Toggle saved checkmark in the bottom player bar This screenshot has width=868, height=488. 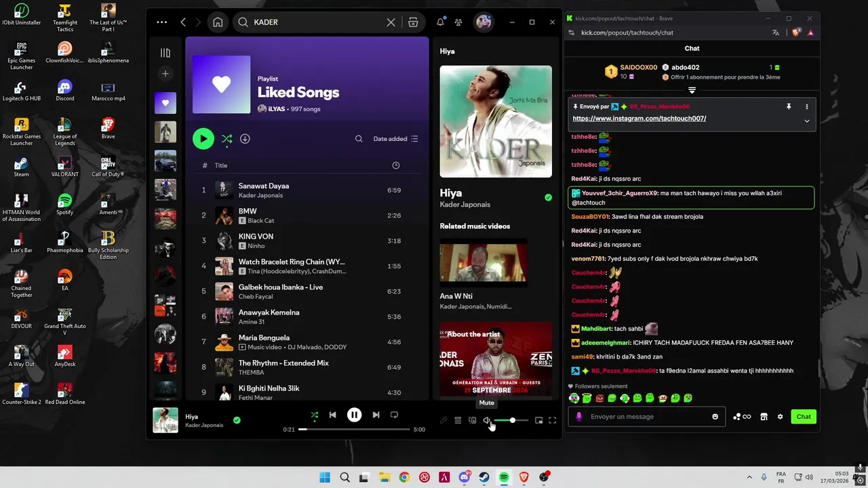(237, 420)
